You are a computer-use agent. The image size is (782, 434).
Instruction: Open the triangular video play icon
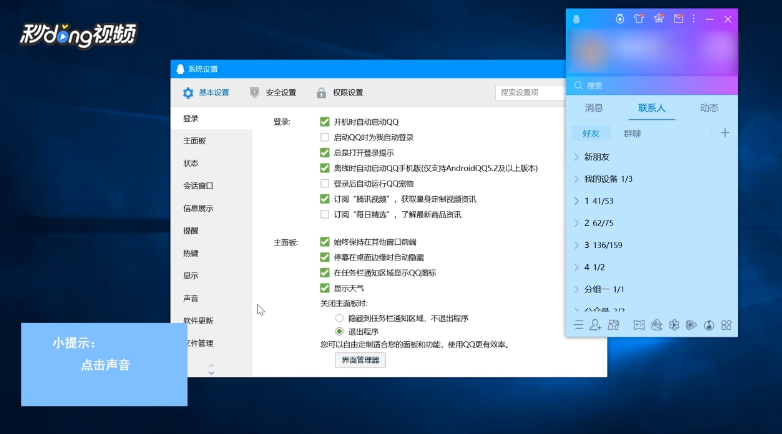(x=691, y=325)
